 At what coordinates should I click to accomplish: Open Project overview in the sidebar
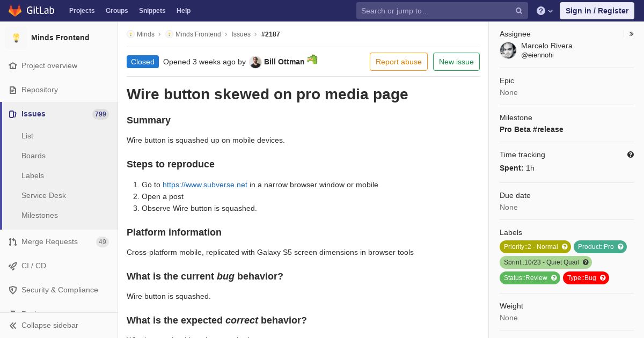49,65
